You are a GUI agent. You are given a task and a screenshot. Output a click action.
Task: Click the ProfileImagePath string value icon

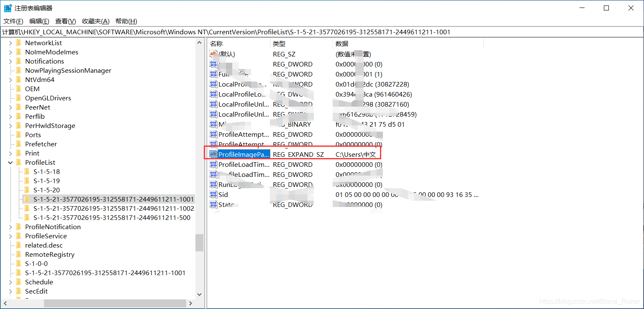pos(213,154)
